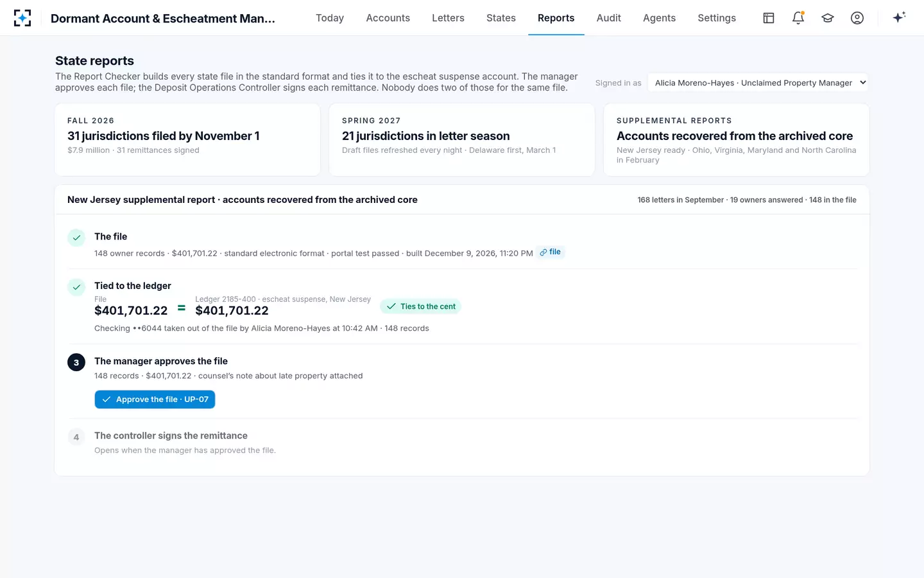Viewport: 924px width, 578px height.
Task: Switch to the Agents tab
Action: click(659, 18)
